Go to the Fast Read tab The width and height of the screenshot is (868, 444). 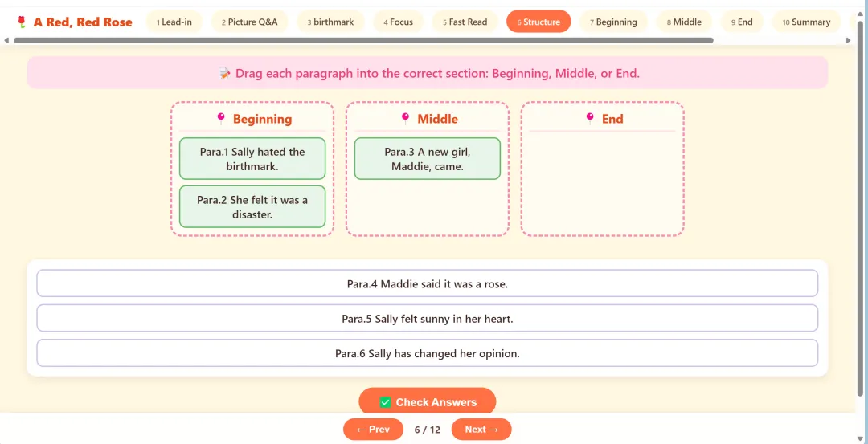click(465, 22)
